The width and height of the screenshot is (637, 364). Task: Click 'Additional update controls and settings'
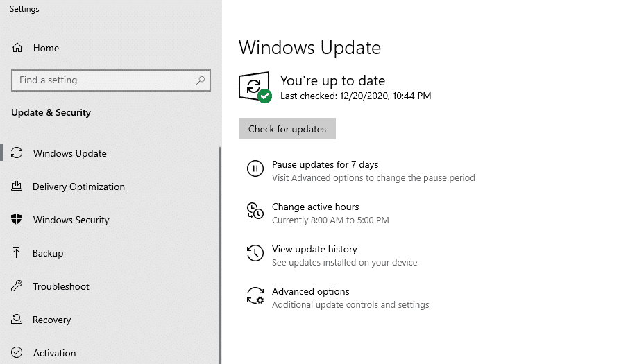(x=350, y=305)
